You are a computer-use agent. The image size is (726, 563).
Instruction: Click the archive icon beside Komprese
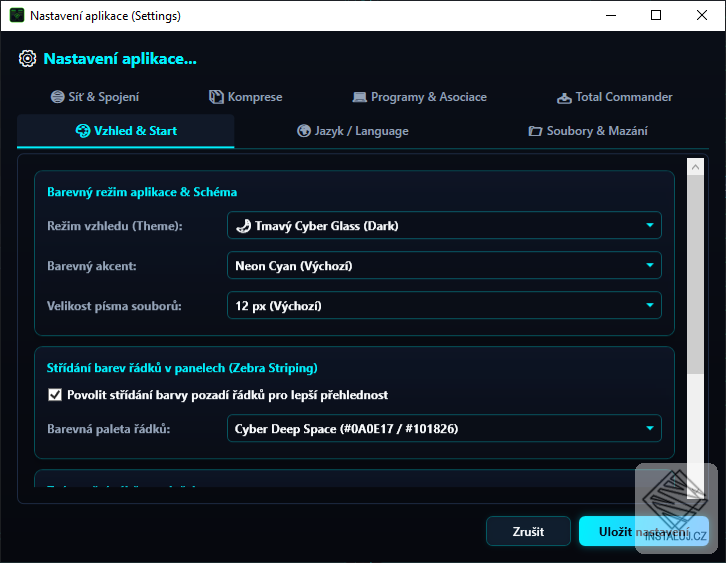(216, 97)
